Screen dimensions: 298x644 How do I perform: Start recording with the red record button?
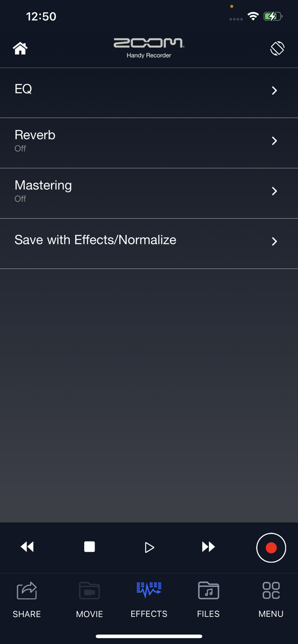(271, 548)
